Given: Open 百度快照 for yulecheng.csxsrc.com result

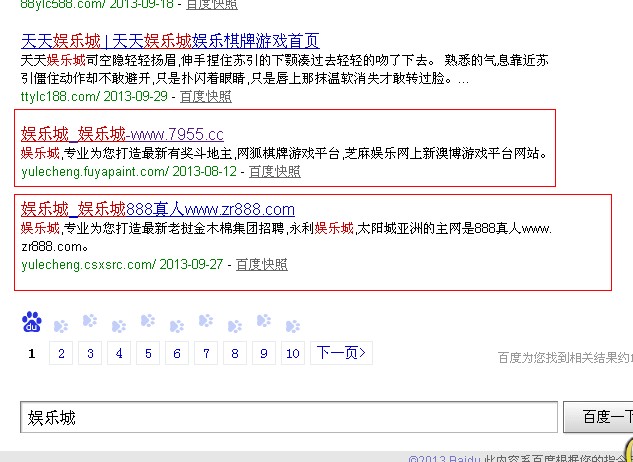Looking at the screenshot, I should click(262, 265).
